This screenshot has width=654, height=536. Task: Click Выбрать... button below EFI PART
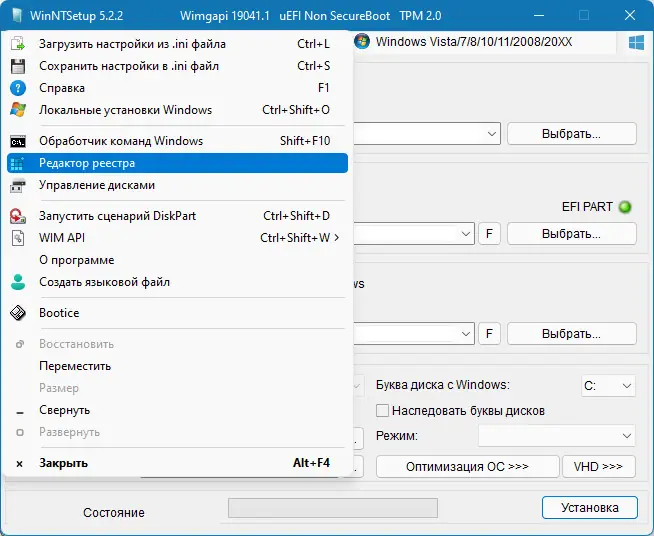point(572,234)
